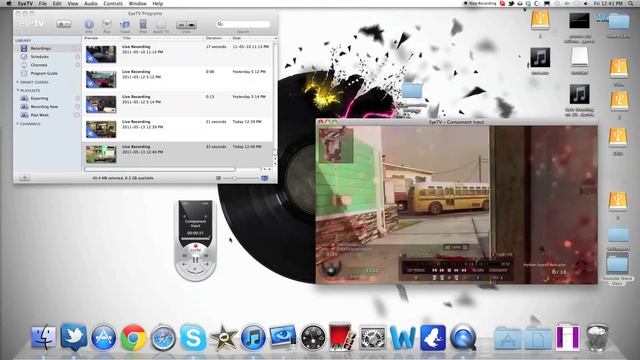Select Channels under Library in sidebar
The image size is (640, 360).
coord(47,65)
